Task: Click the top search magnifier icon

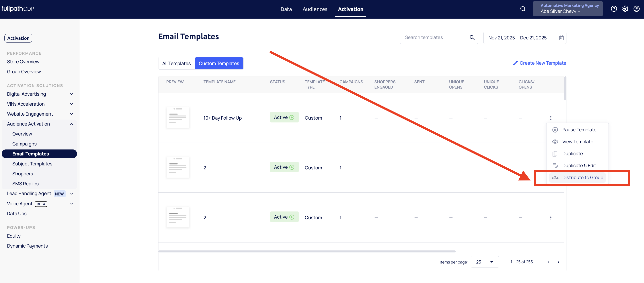Action: tap(523, 9)
